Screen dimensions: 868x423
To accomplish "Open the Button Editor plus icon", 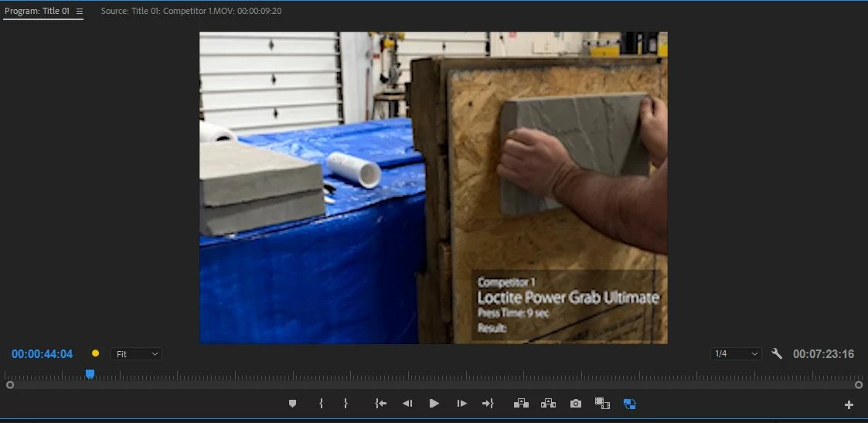I will coord(849,404).
